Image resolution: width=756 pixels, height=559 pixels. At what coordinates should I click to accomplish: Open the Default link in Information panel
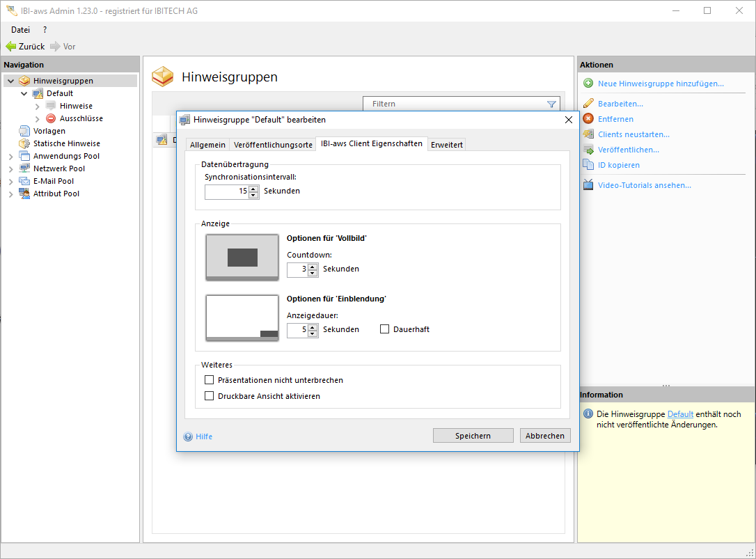click(x=680, y=414)
